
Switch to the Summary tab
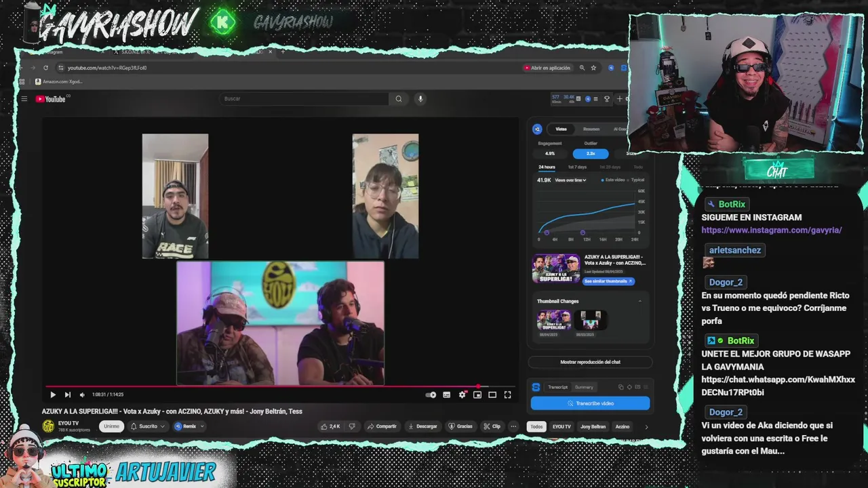pyautogui.click(x=584, y=387)
